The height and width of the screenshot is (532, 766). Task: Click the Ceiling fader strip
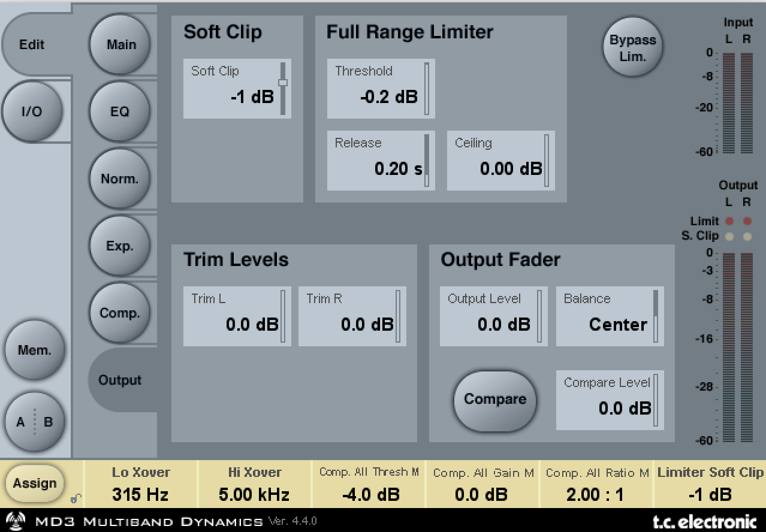[x=547, y=161]
